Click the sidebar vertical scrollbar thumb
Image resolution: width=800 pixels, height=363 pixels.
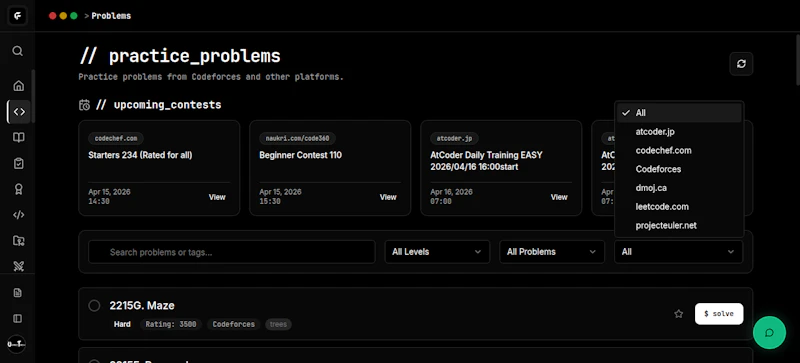pyautogui.click(x=33, y=96)
